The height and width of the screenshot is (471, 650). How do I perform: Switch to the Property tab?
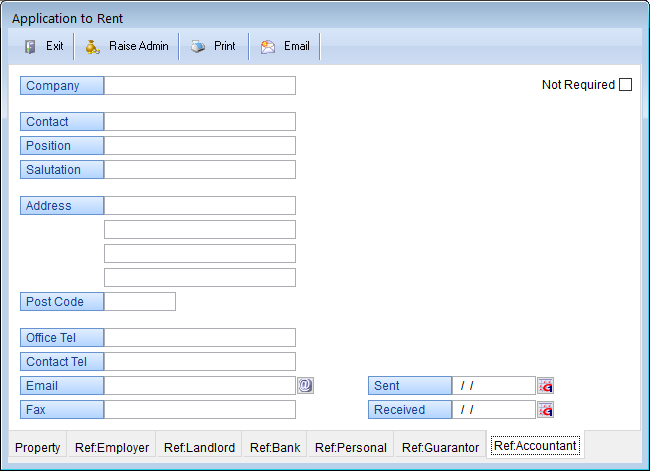[37, 447]
